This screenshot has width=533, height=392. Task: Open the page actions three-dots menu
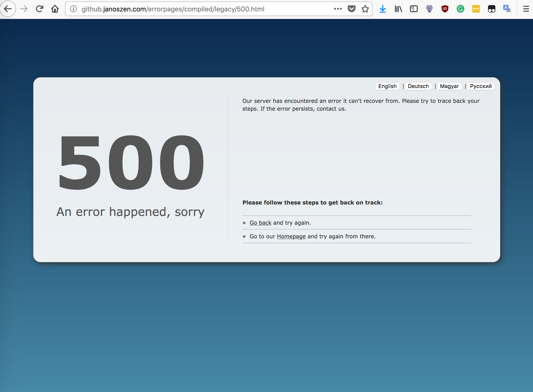(x=338, y=9)
